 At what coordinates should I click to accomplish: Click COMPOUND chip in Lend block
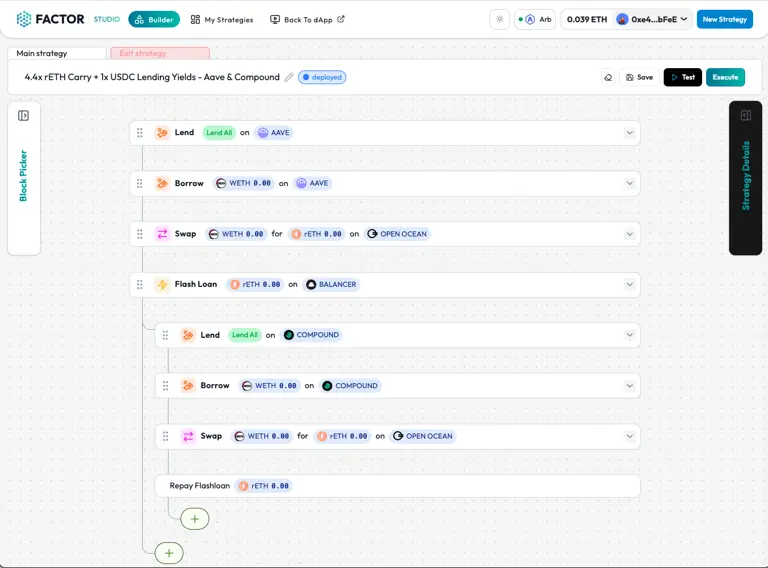pos(312,335)
